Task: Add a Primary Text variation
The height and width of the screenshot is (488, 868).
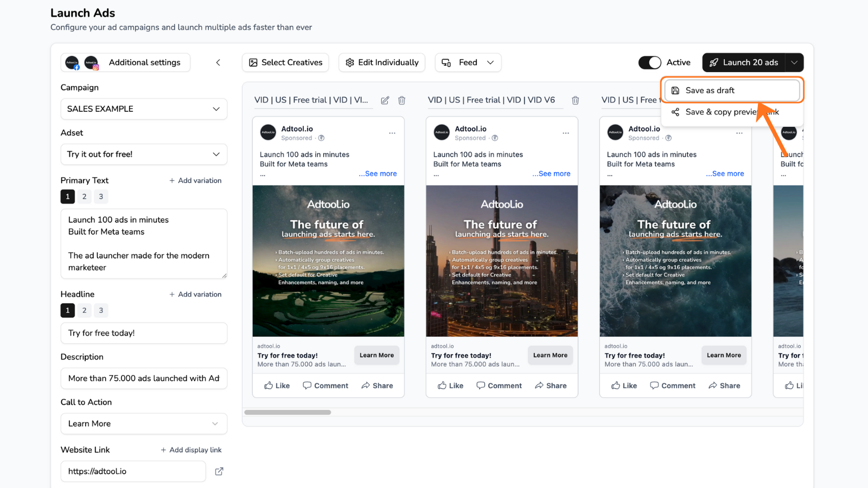Action: click(x=195, y=181)
